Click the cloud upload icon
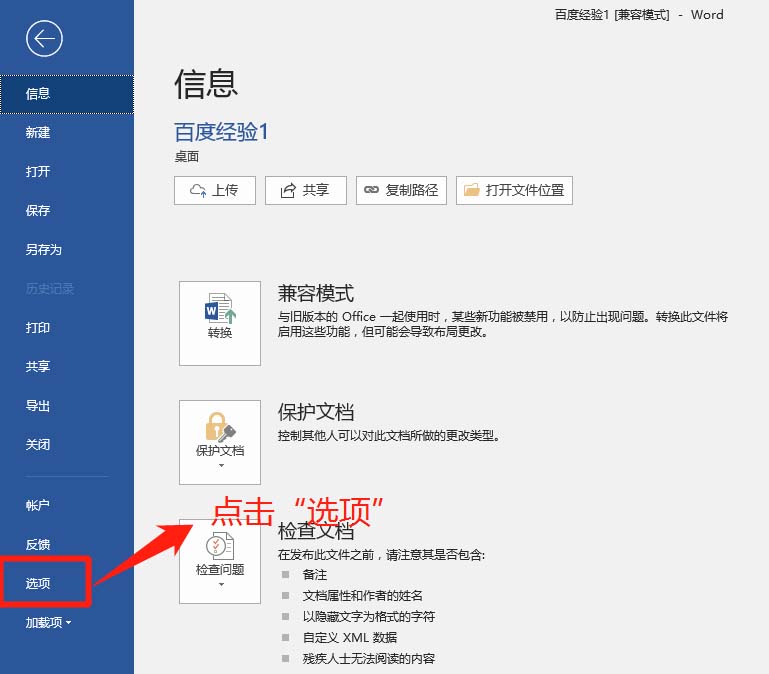769x674 pixels. (x=198, y=190)
